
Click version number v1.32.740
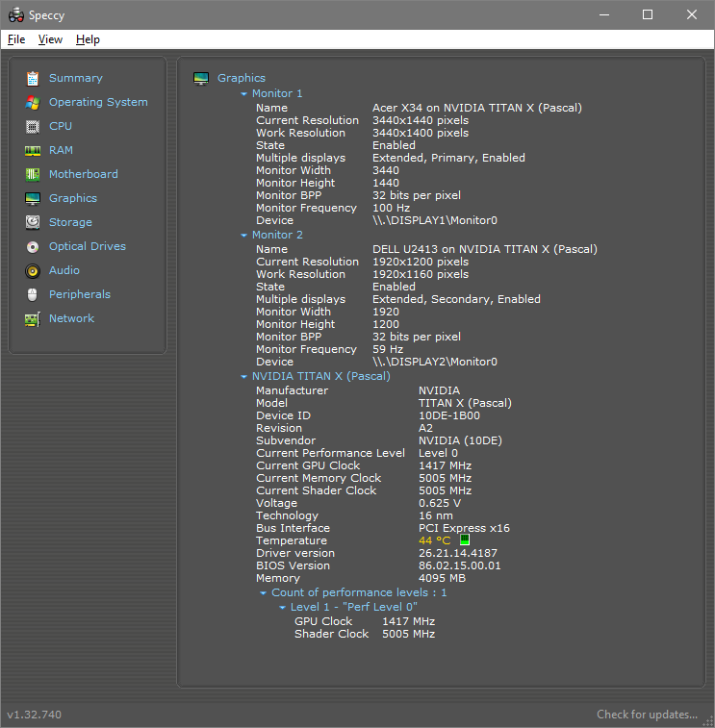coord(34,715)
